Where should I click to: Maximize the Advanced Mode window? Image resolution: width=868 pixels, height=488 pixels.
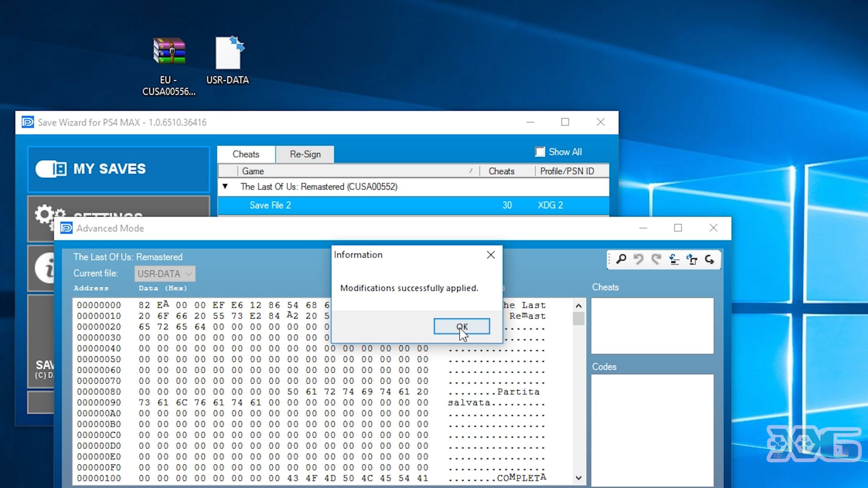point(678,228)
